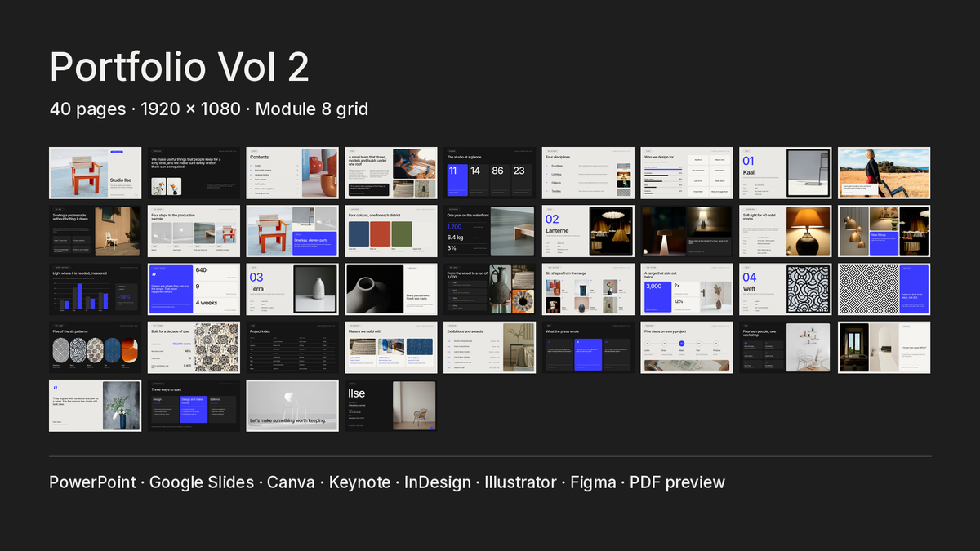Open the Studio Ilse cover slide thumbnail
Screen dimensions: 980x551
pos(95,173)
